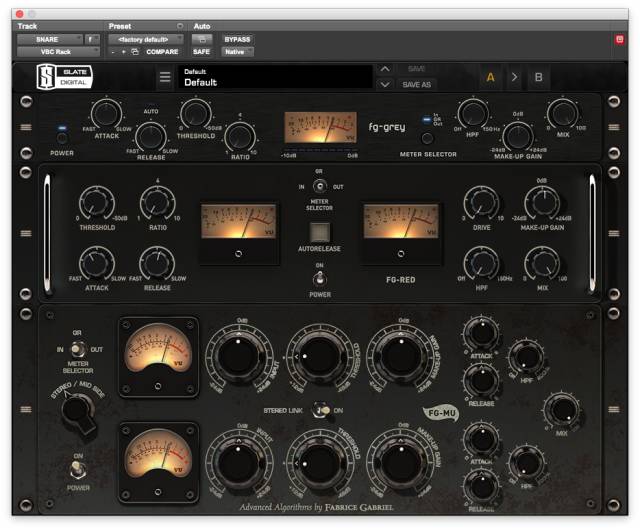Screen dimensions: 640x530
Task: Click FG-MU module drag handle on left
Action: 26,409
